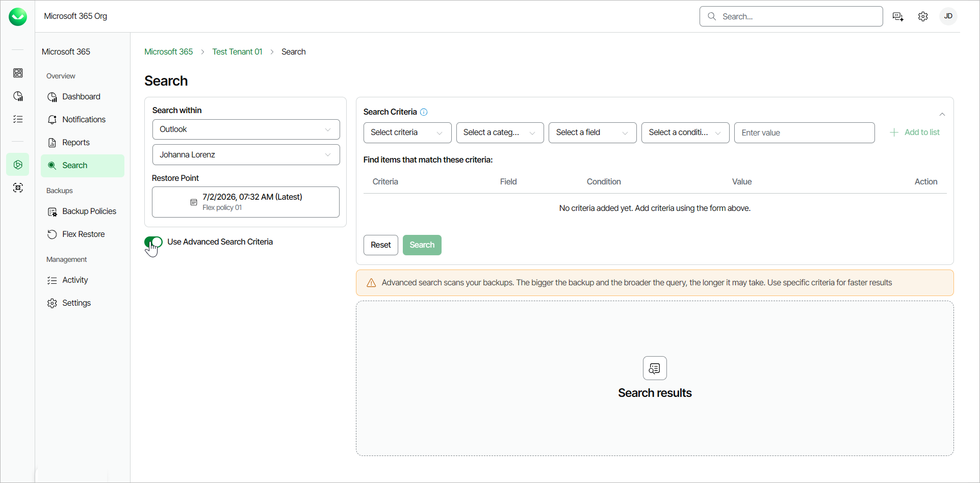Click the 'No criteria added yet' message
Screen dimensions: 980x483
tap(655, 208)
